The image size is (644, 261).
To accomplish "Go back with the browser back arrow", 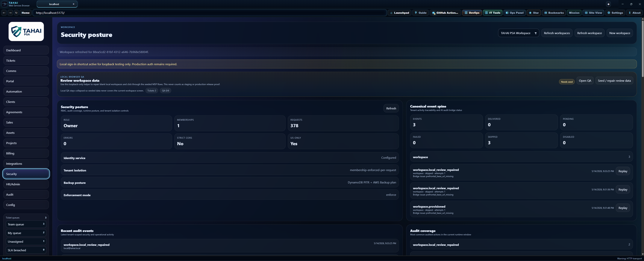I will (x=4, y=13).
